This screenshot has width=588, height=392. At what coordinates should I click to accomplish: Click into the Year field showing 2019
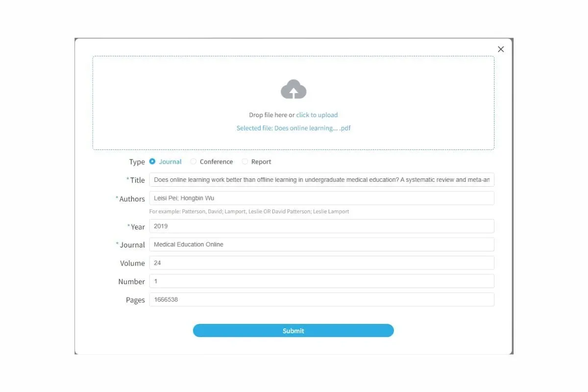pos(321,226)
